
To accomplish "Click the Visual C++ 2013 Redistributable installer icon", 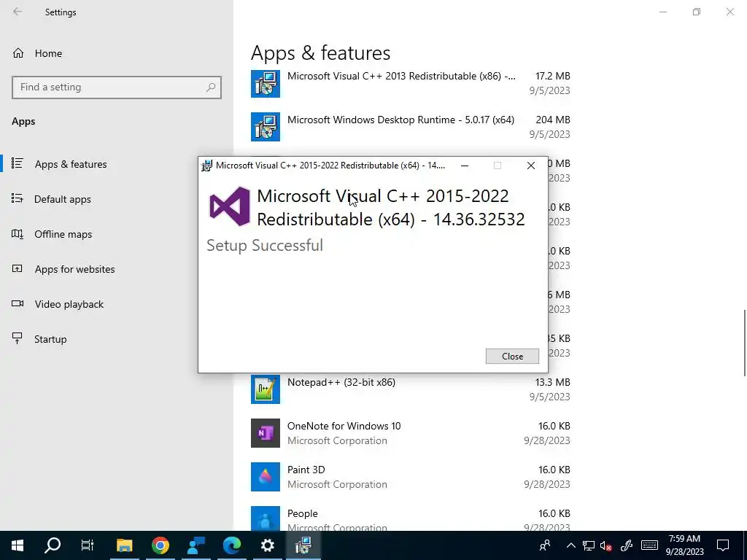I will coord(266,83).
